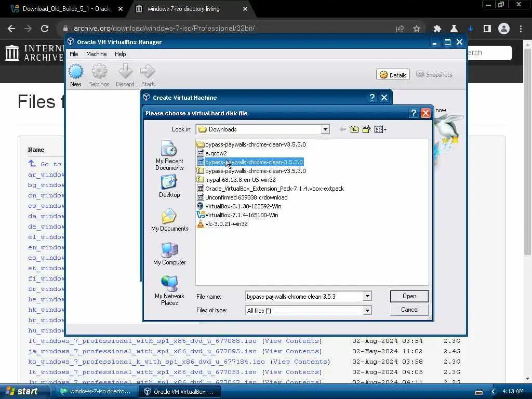Screen dimensions: 532x399
Task: Click help icon in Create Virtual Machine titlebar
Action: pyautogui.click(x=372, y=97)
